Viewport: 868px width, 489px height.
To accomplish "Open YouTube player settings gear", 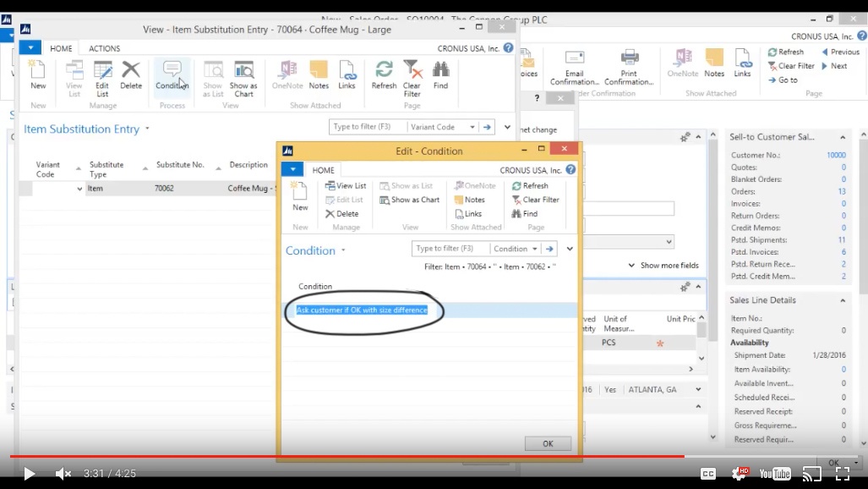I will (x=740, y=473).
